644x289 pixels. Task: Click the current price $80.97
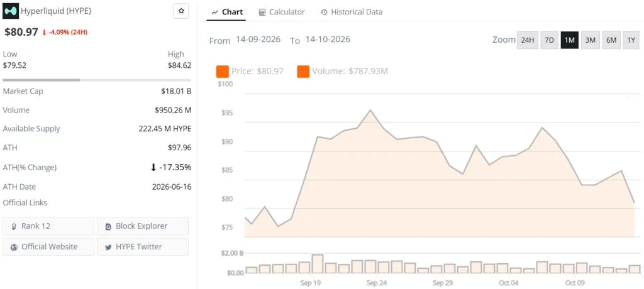point(21,32)
